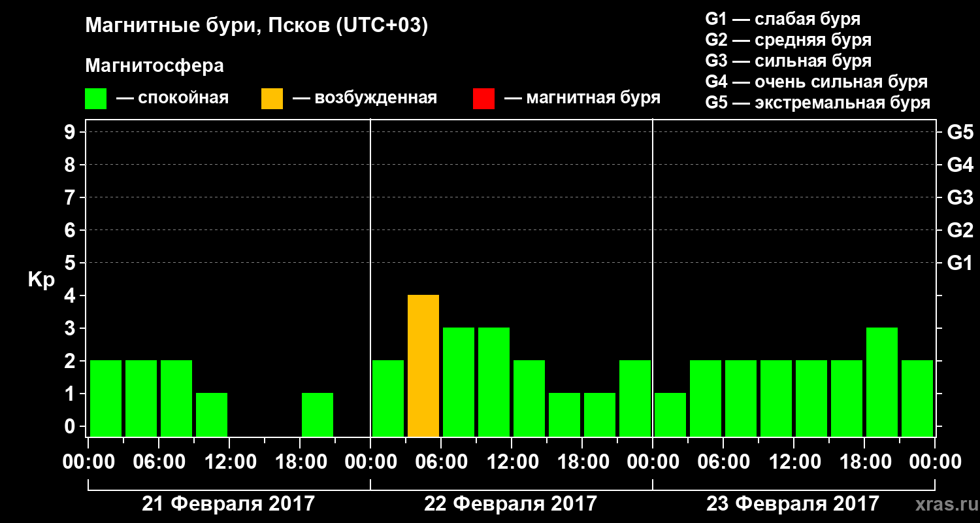980x523 pixels.
Task: Click the 'Kp' axis label
Action: click(x=41, y=280)
